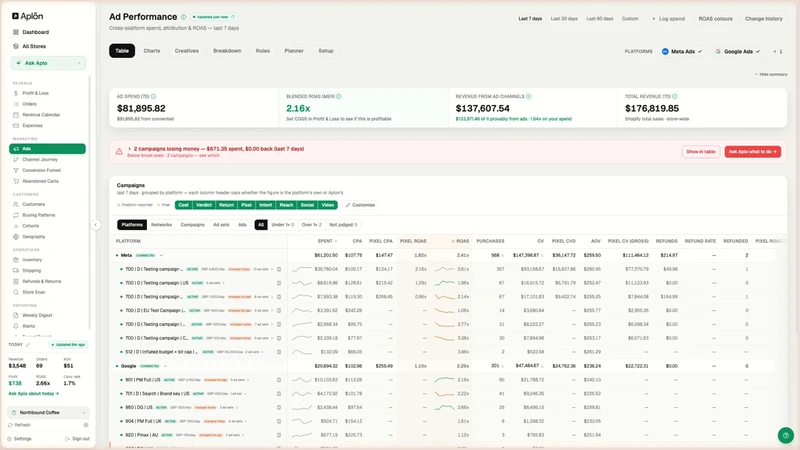Expand ad sets for 920 | Pmax | AU
Screen dimensions: 800x450
point(234,435)
